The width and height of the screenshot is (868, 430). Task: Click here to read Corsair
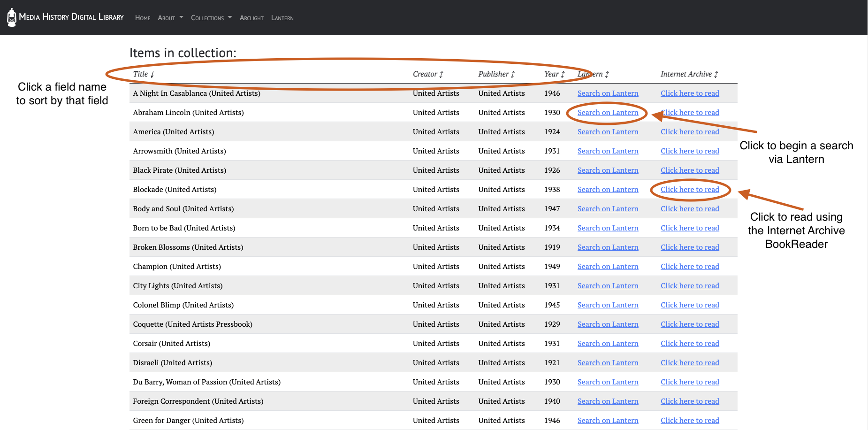tap(690, 344)
